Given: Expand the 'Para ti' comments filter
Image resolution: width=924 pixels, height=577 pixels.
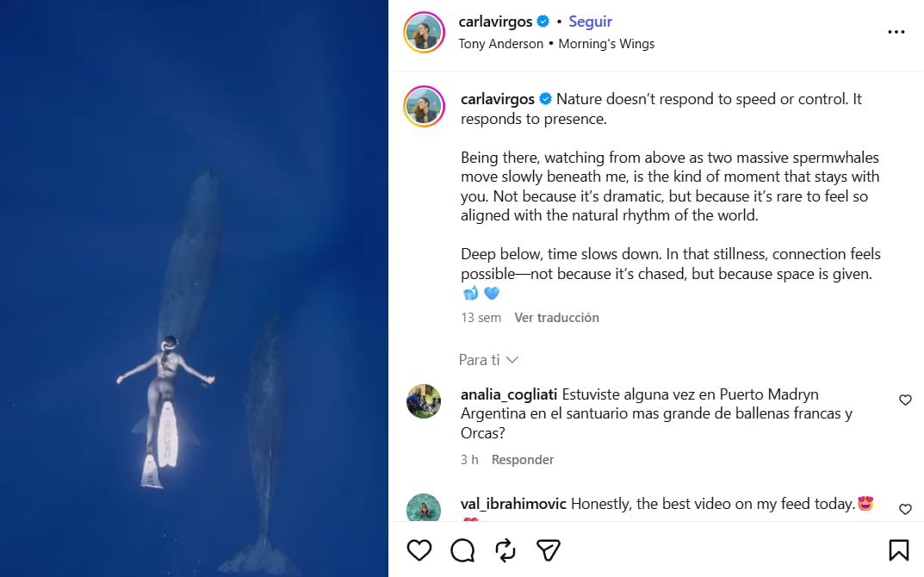Looking at the screenshot, I should pos(488,360).
